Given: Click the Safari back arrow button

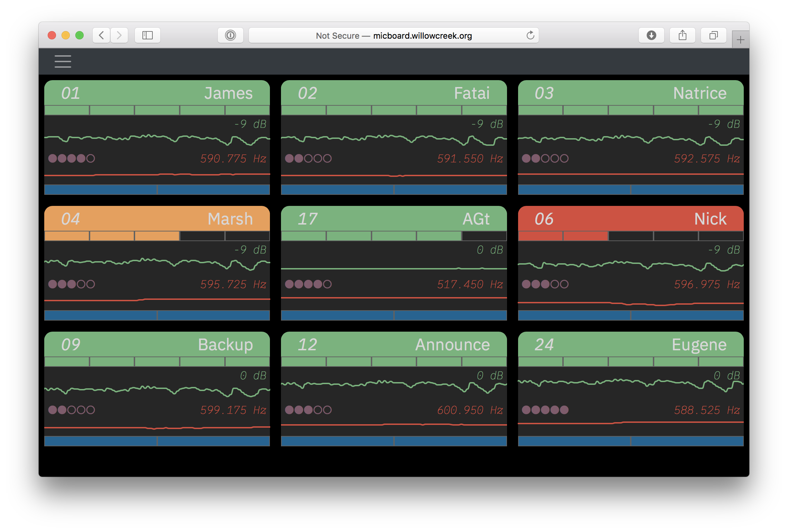Looking at the screenshot, I should [x=101, y=35].
